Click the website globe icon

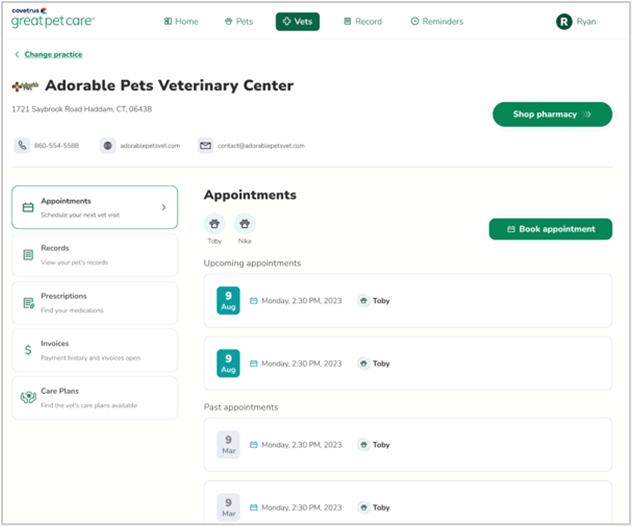point(108,145)
